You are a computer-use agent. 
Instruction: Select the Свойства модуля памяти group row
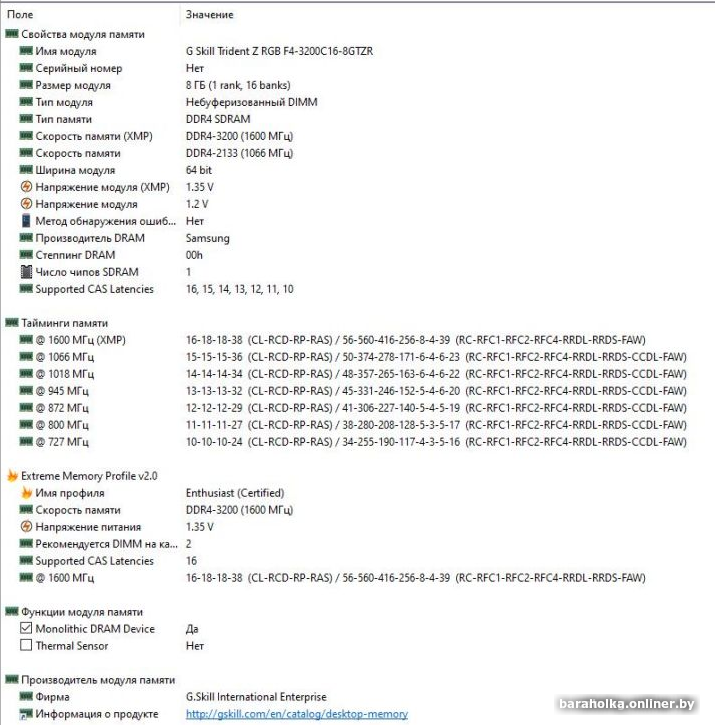pyautogui.click(x=83, y=34)
